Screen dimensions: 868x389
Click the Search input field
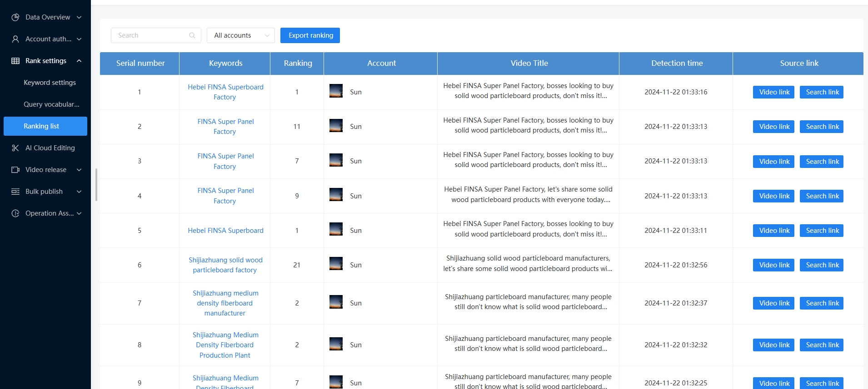(x=156, y=35)
